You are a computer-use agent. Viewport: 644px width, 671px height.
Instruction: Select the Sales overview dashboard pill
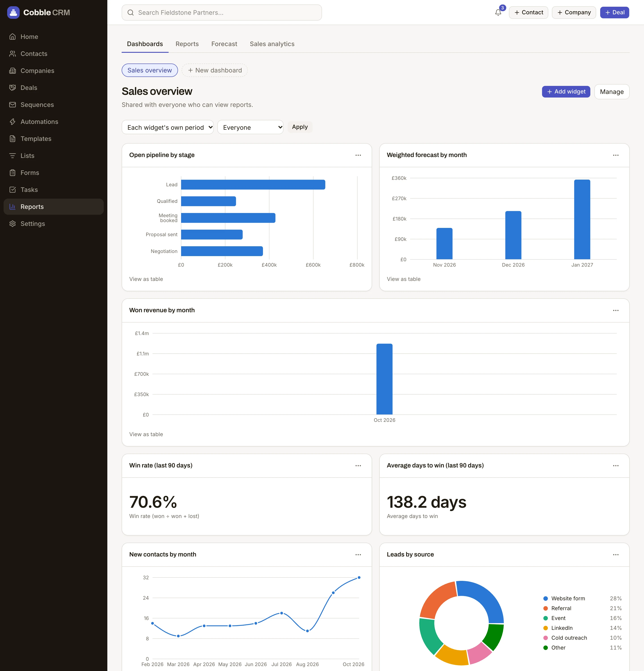pos(150,70)
